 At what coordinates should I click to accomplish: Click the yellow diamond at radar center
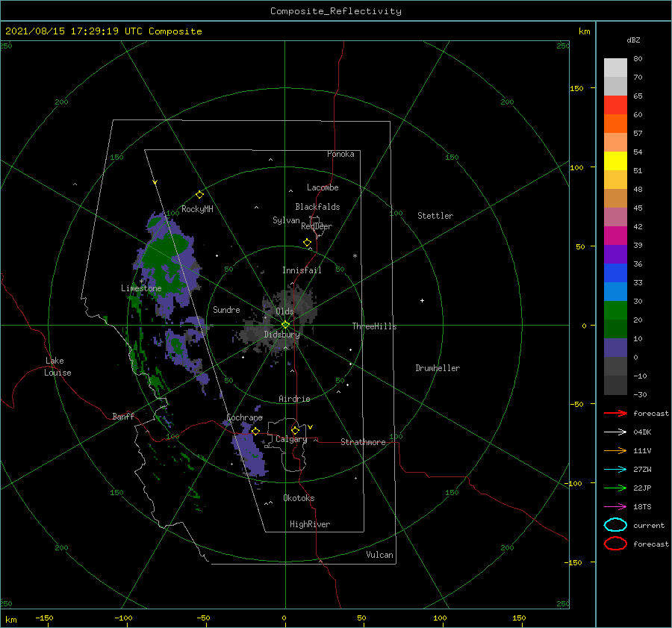click(x=285, y=325)
